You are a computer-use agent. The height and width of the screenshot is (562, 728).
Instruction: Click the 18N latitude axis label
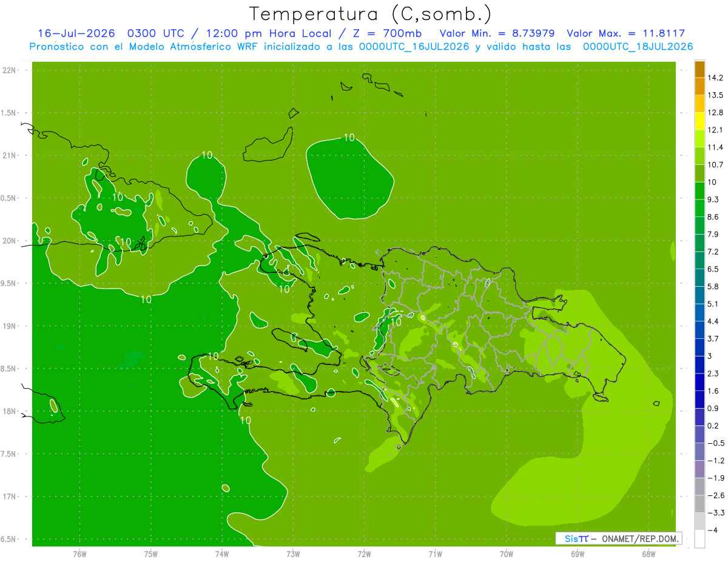10,412
